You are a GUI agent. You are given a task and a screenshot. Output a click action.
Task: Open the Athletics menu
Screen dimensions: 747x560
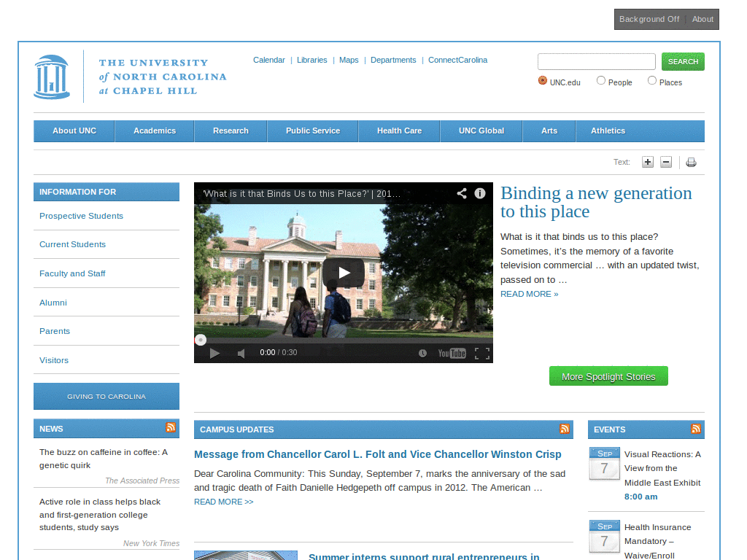[x=608, y=131]
